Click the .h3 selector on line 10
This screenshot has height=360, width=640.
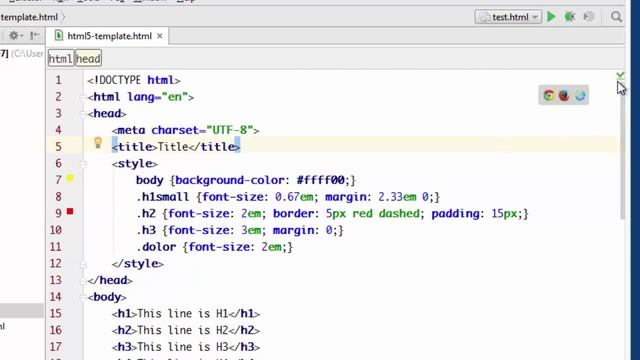coord(146,230)
